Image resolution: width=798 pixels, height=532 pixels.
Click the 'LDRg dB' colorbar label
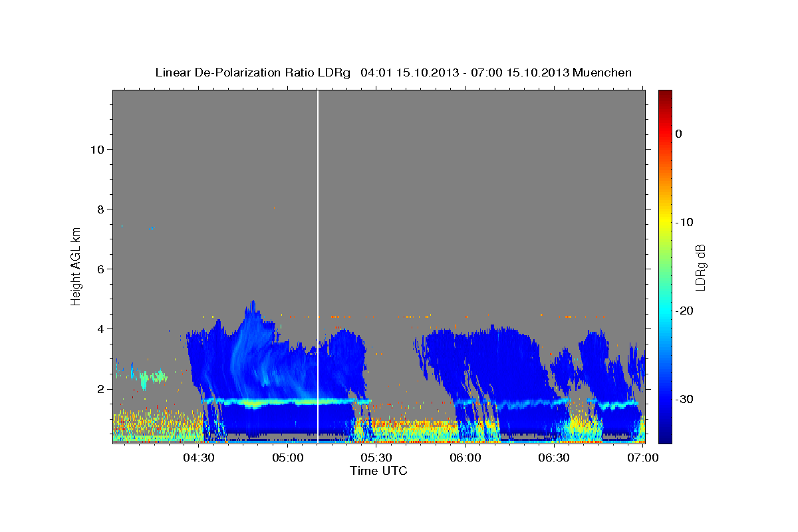pos(700,266)
